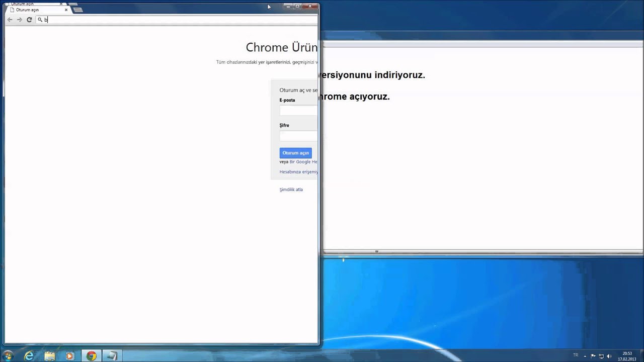Image resolution: width=644 pixels, height=362 pixels.
Task: Click the magnifier icon in the address bar
Action: point(40,20)
